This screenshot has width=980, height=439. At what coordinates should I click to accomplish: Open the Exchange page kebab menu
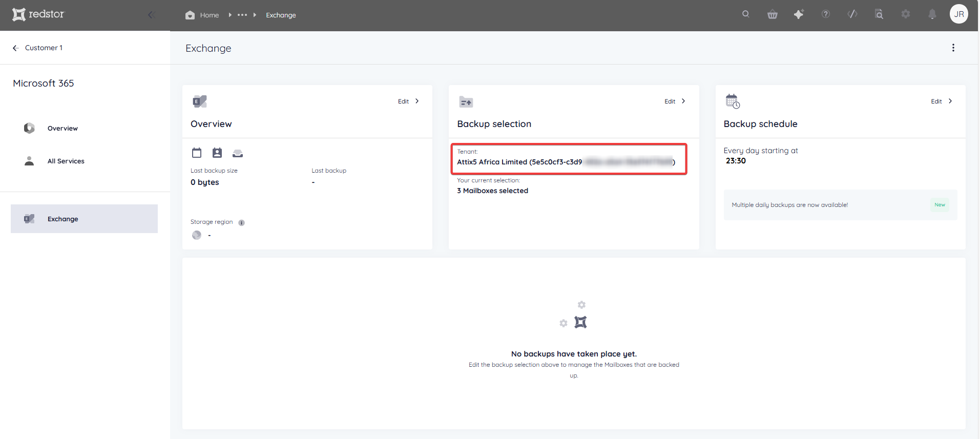(x=953, y=48)
